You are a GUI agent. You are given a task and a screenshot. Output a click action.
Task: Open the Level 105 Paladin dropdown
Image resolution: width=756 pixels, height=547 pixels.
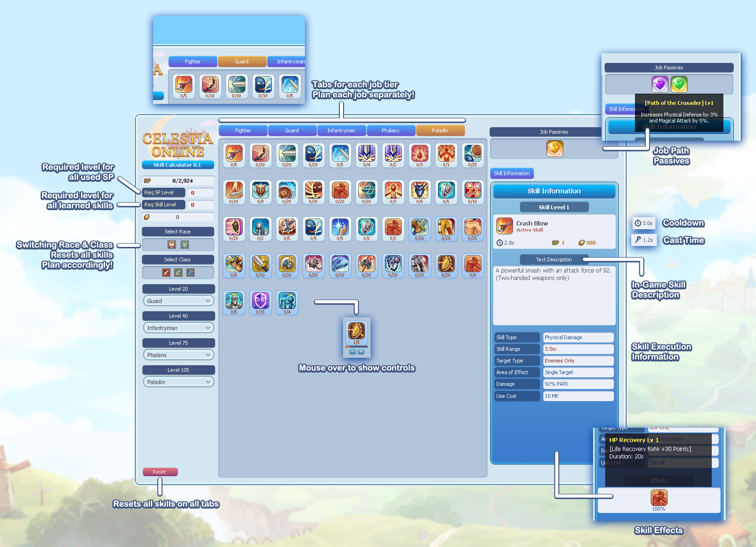[x=178, y=382]
